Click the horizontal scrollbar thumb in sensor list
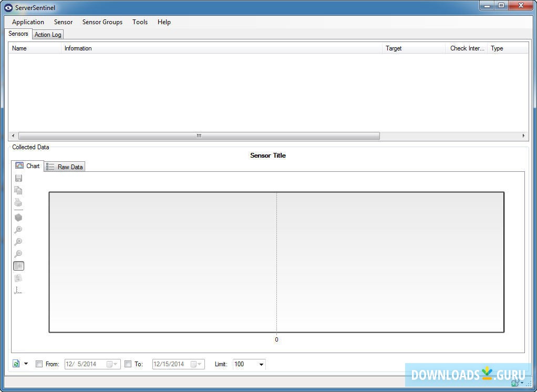Image resolution: width=537 pixels, height=392 pixels. 199,136
